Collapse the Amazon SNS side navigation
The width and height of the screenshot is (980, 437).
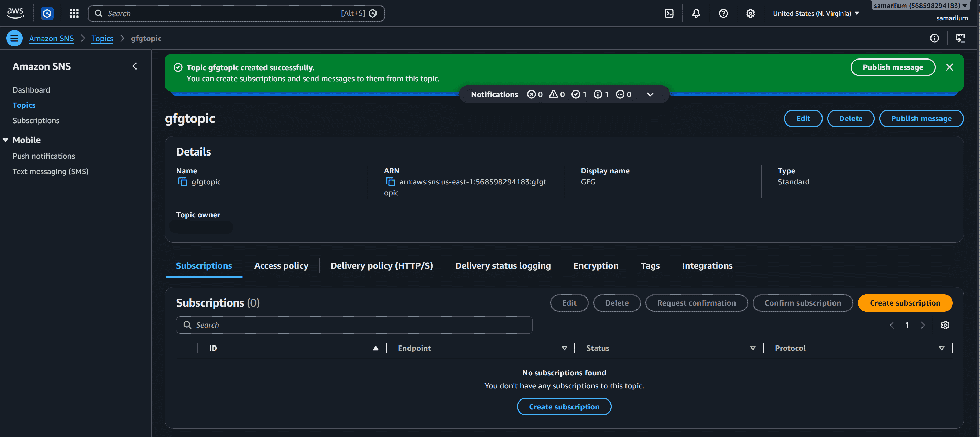pos(135,66)
